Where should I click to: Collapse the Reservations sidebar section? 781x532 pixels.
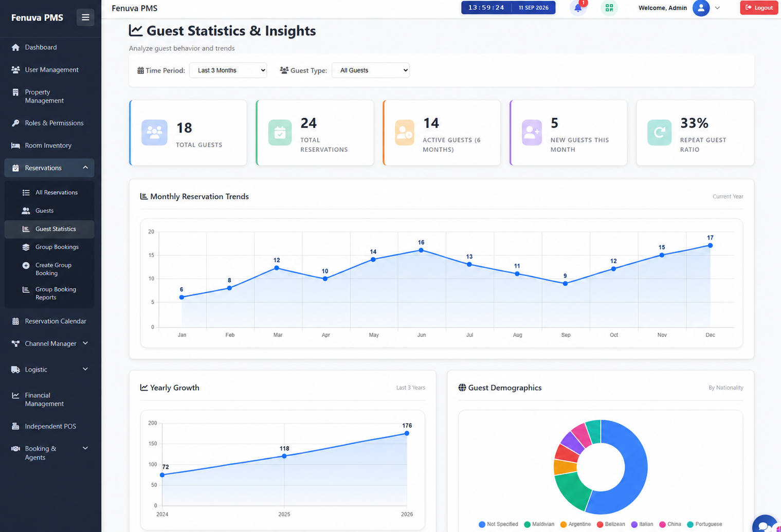point(85,168)
